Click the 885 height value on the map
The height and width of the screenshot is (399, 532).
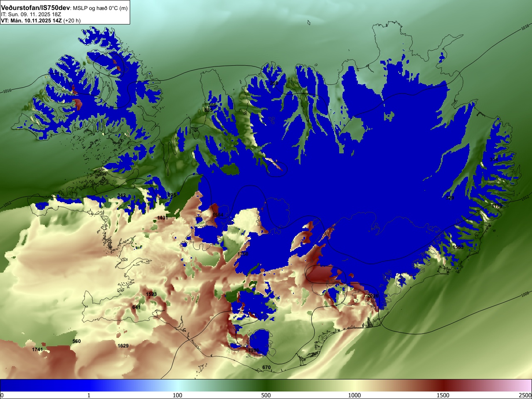pos(208,110)
